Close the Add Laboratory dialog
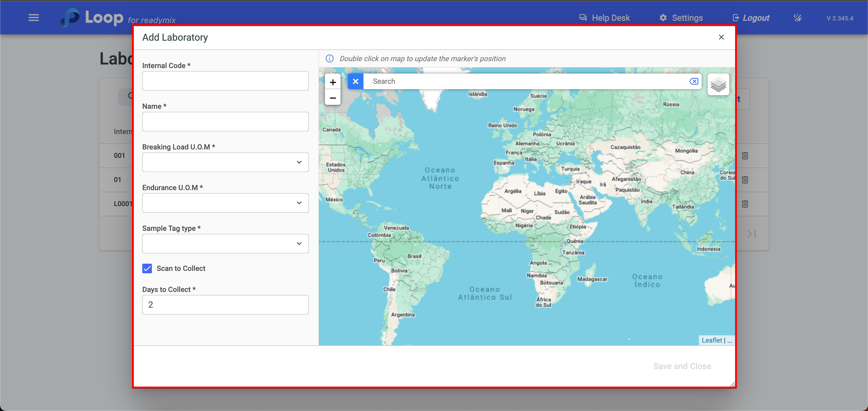Viewport: 868px width, 411px height. tap(721, 37)
